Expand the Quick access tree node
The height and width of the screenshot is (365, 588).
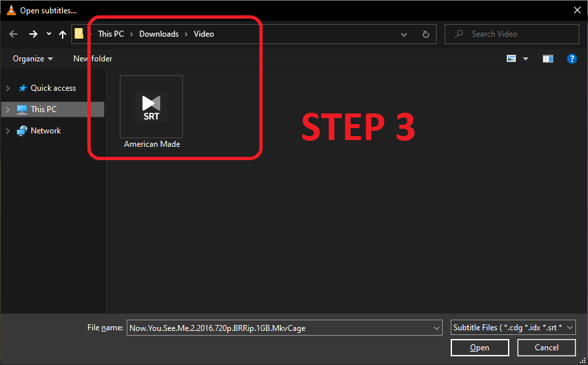7,88
